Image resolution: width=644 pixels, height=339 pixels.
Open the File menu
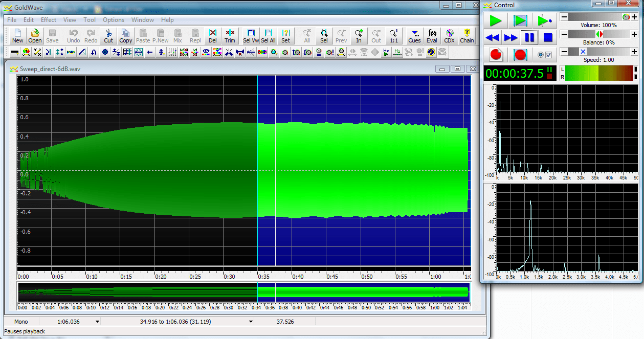click(12, 20)
